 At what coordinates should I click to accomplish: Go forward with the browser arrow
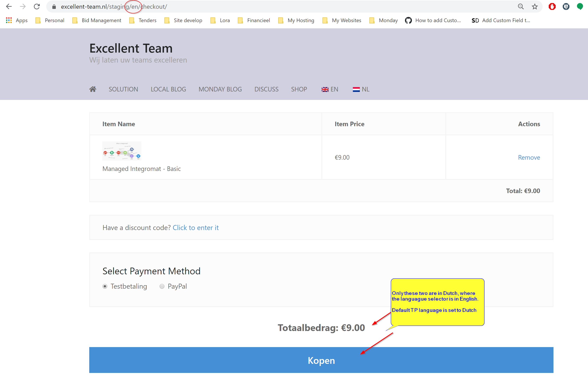[x=23, y=7]
